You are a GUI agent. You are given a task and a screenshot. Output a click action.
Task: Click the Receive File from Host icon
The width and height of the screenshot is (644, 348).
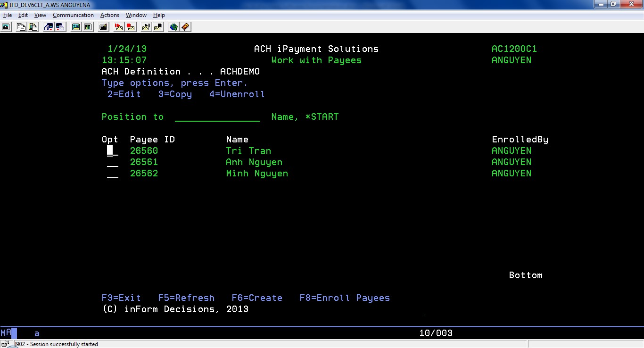(x=60, y=27)
